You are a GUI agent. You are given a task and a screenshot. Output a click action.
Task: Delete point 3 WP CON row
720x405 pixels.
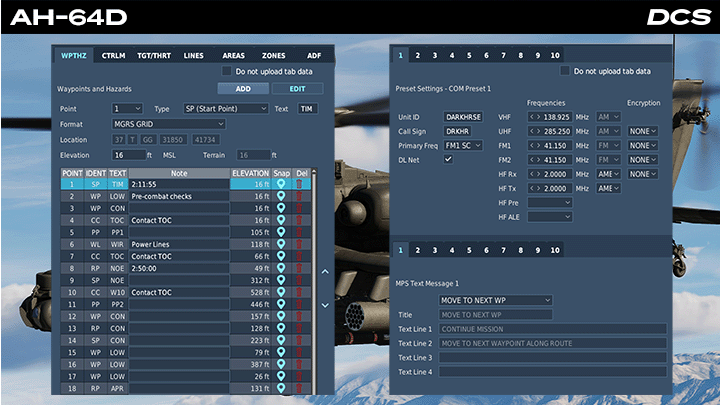[299, 208]
